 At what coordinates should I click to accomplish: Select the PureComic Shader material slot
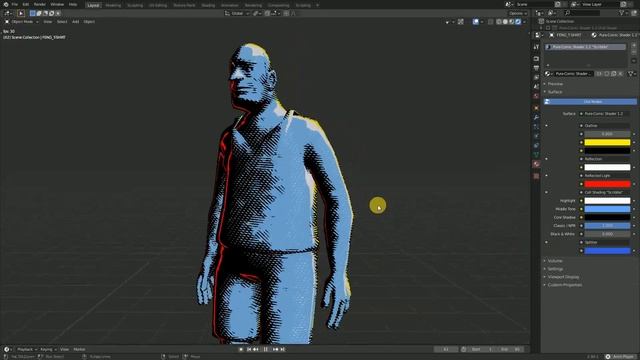point(585,47)
